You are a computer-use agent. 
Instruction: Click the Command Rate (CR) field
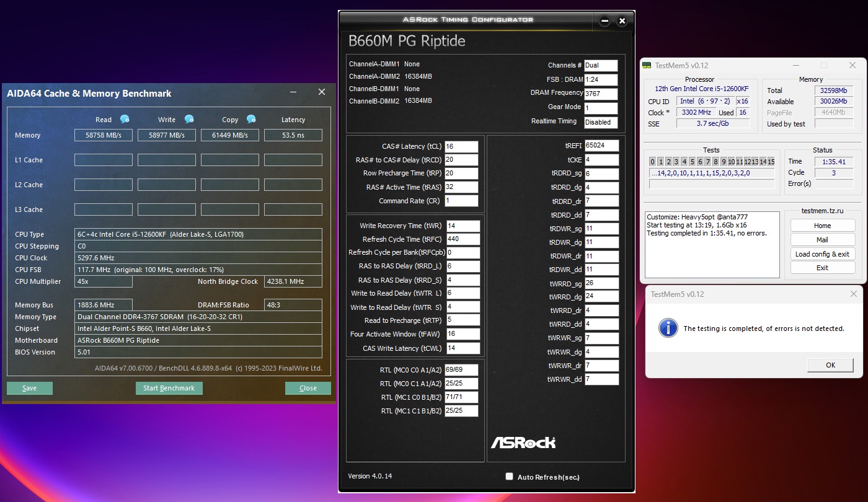coord(461,201)
